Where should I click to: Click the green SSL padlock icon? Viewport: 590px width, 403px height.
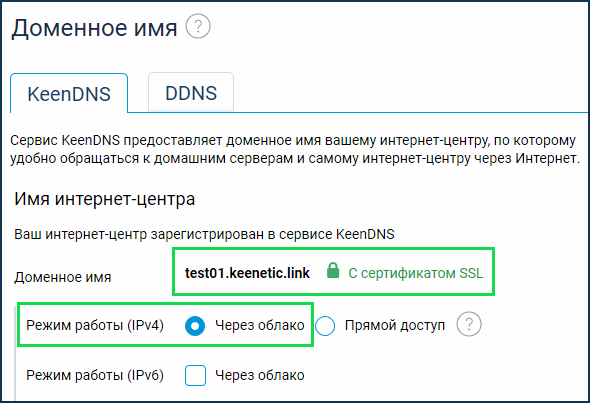[x=333, y=271]
